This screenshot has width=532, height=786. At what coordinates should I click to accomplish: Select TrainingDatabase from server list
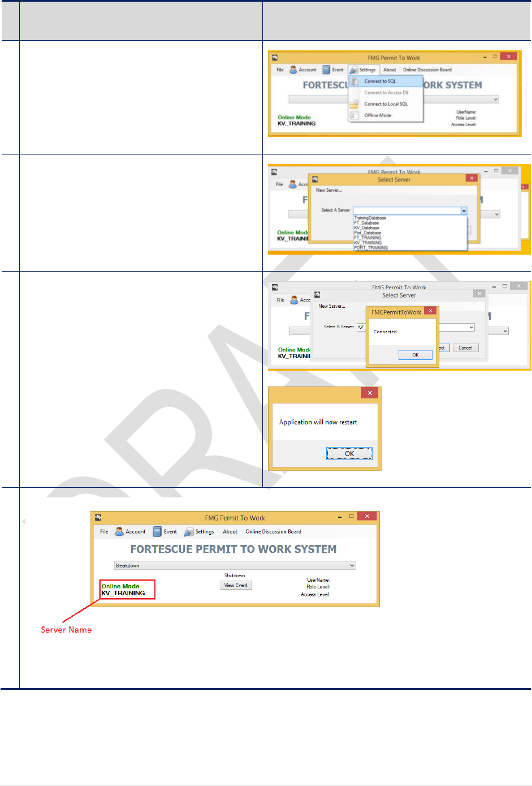[x=370, y=218]
